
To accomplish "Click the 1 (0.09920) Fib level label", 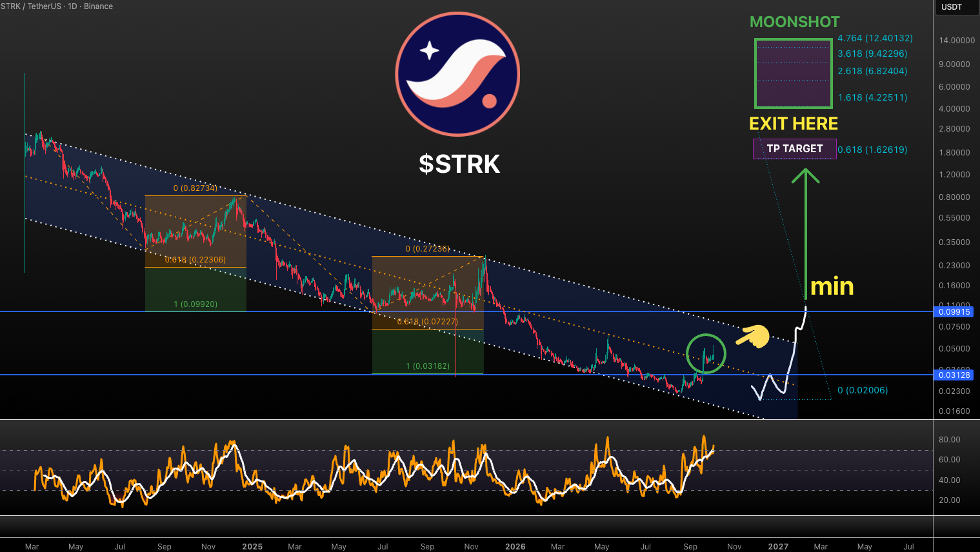I will (195, 304).
